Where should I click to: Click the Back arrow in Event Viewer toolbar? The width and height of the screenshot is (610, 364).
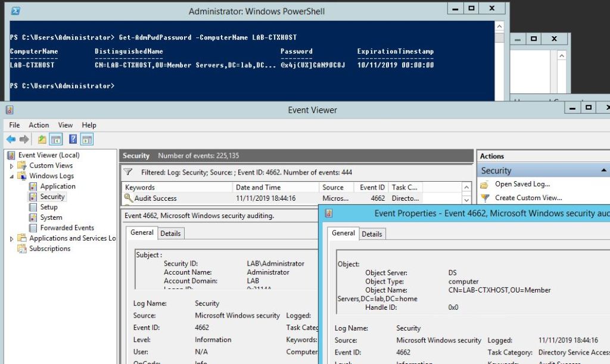pos(11,139)
